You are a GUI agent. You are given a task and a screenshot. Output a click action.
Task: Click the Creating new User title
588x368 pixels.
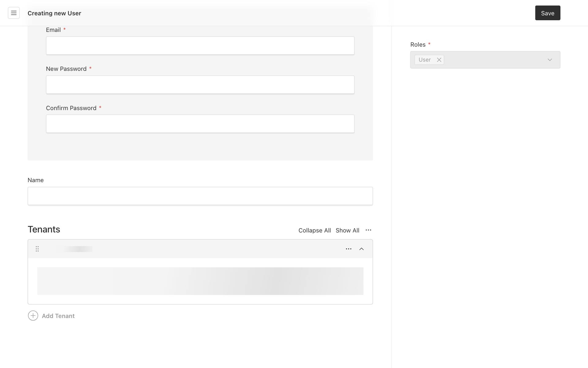(x=54, y=13)
